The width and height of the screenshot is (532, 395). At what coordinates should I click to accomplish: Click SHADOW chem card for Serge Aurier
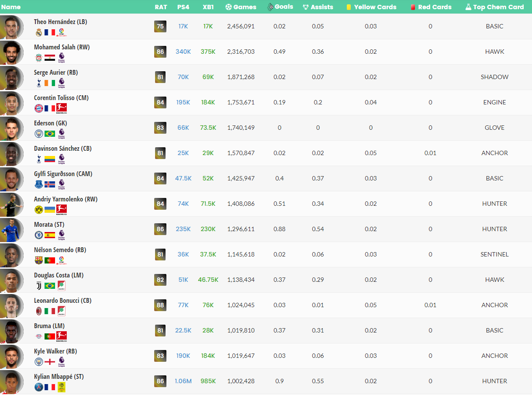495,77
